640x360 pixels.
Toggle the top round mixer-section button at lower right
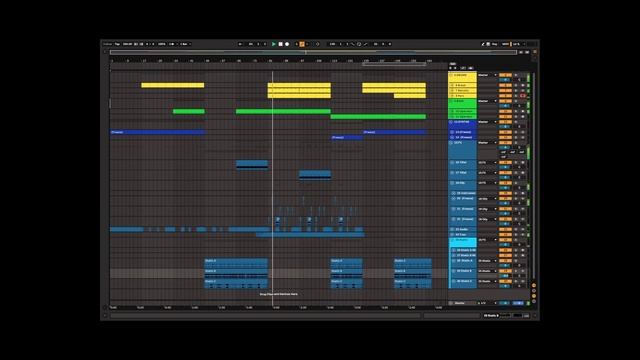534,286
